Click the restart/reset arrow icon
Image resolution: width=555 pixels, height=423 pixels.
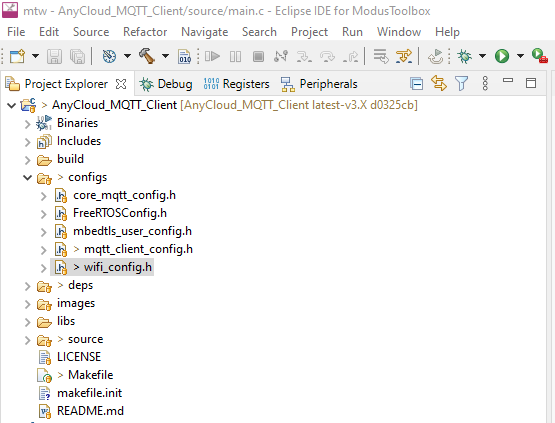[435, 56]
